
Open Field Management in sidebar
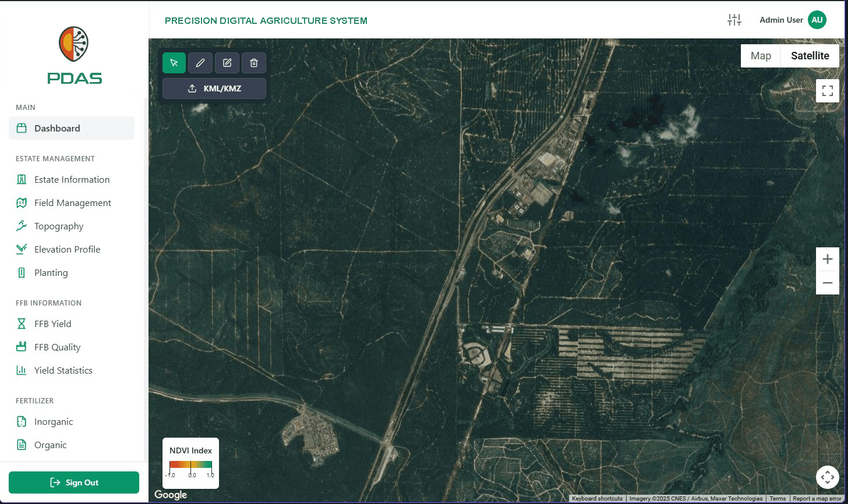point(72,203)
